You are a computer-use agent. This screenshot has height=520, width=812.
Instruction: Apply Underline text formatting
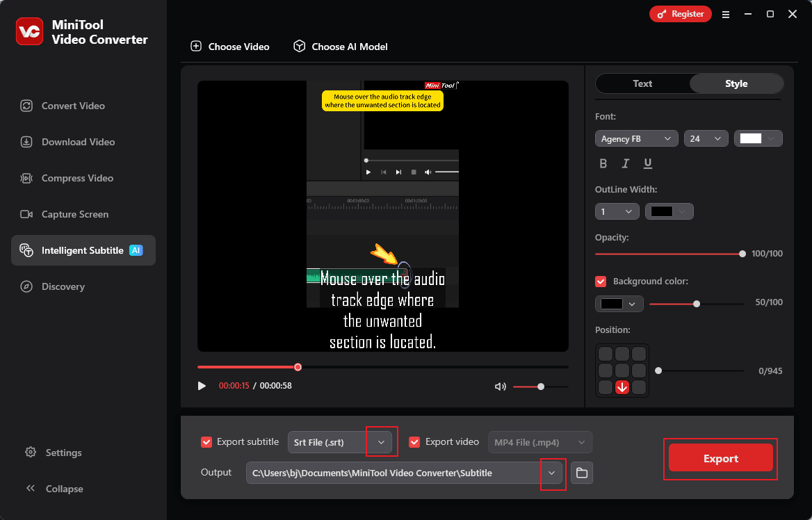click(x=648, y=164)
